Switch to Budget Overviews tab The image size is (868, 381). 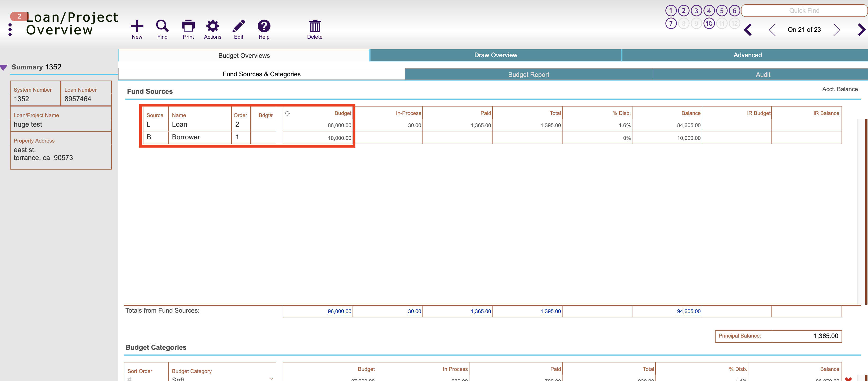244,55
